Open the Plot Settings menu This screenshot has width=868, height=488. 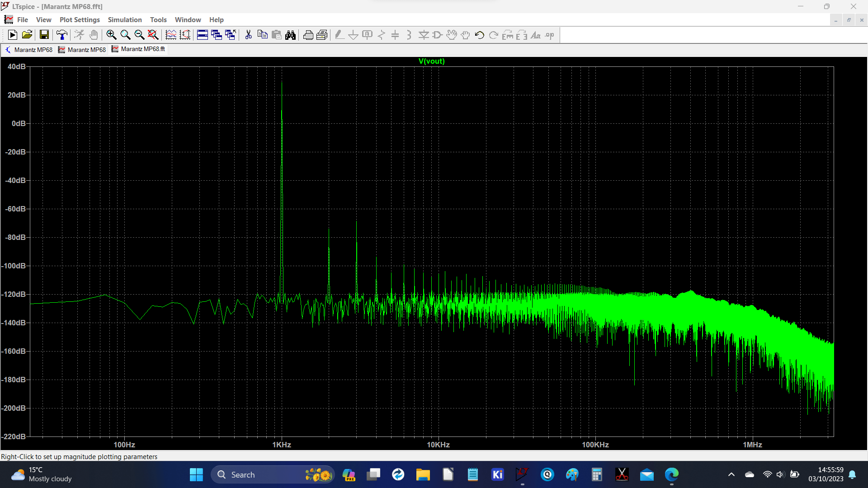coord(80,20)
